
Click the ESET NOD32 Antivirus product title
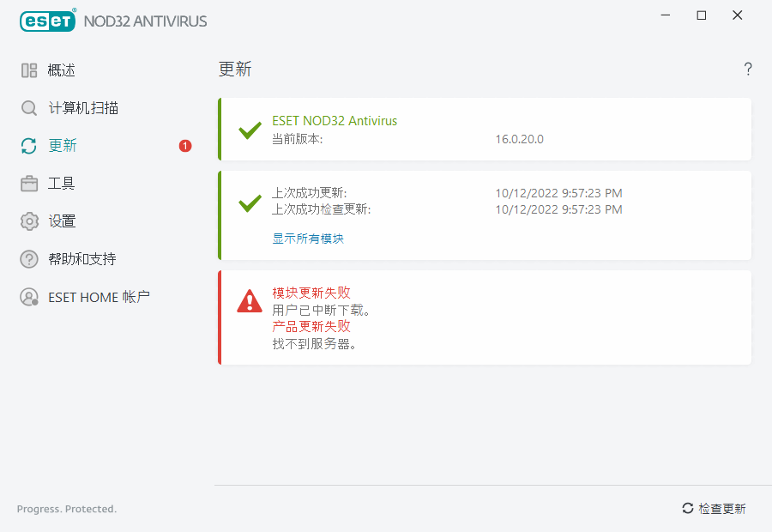335,121
